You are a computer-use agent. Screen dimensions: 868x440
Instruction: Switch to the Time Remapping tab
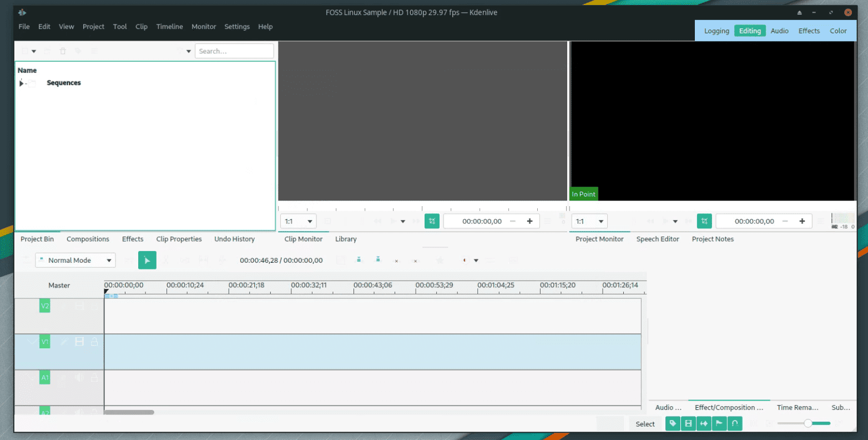[x=798, y=407]
